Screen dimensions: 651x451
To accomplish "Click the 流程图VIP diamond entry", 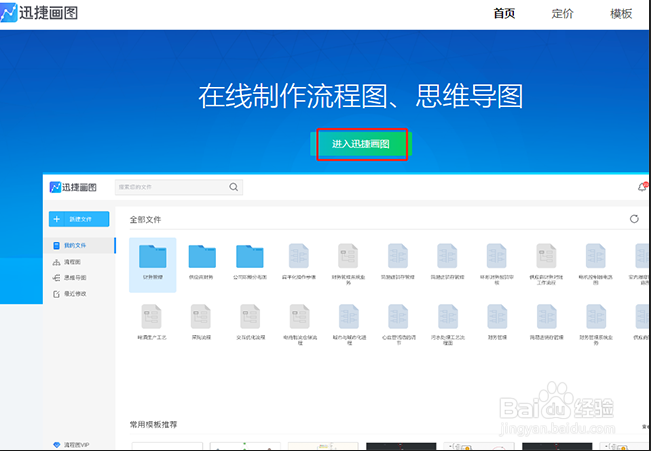I will [71, 445].
